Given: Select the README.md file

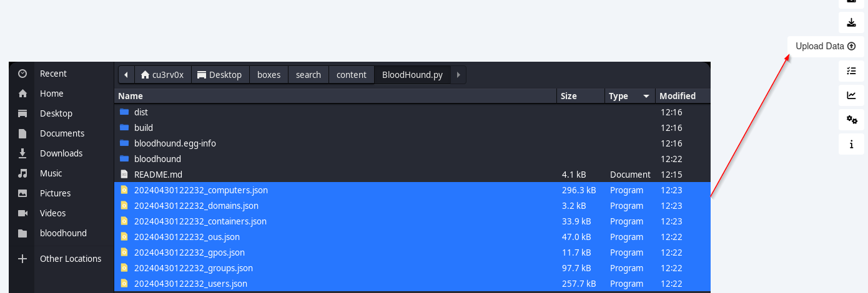Looking at the screenshot, I should (413, 175).
